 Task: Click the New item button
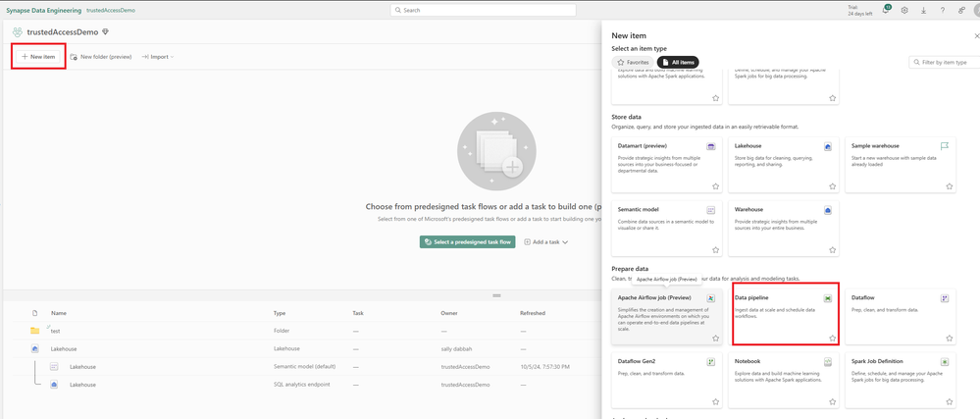pyautogui.click(x=39, y=57)
